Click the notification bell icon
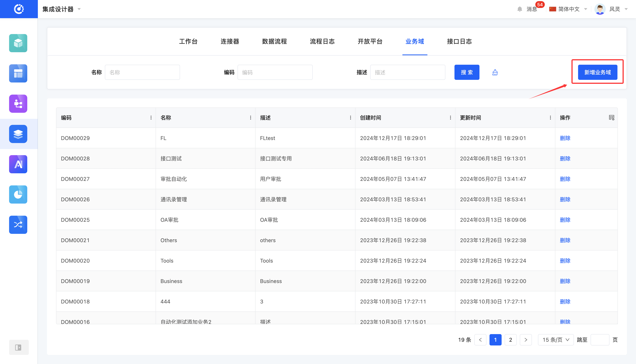The width and height of the screenshot is (636, 364). coord(519,9)
